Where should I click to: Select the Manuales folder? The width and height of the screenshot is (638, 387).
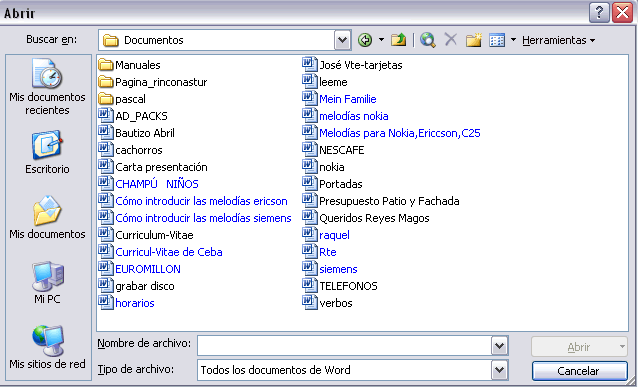click(x=130, y=65)
